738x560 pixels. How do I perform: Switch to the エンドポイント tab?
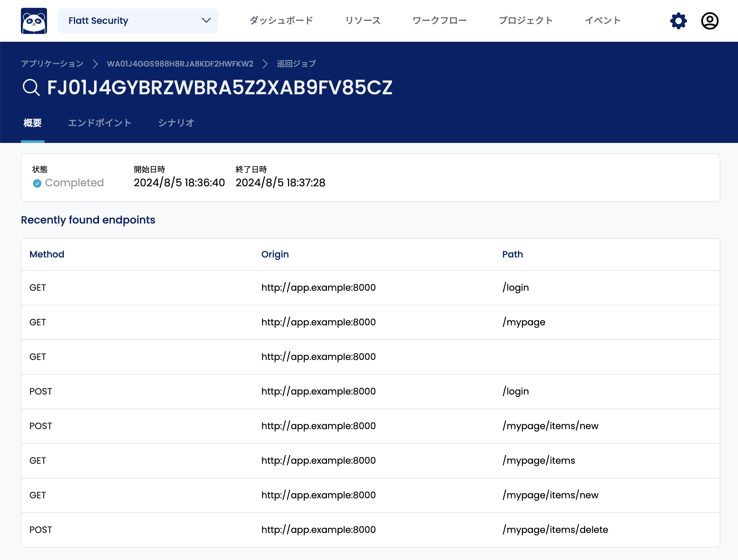pyautogui.click(x=99, y=123)
